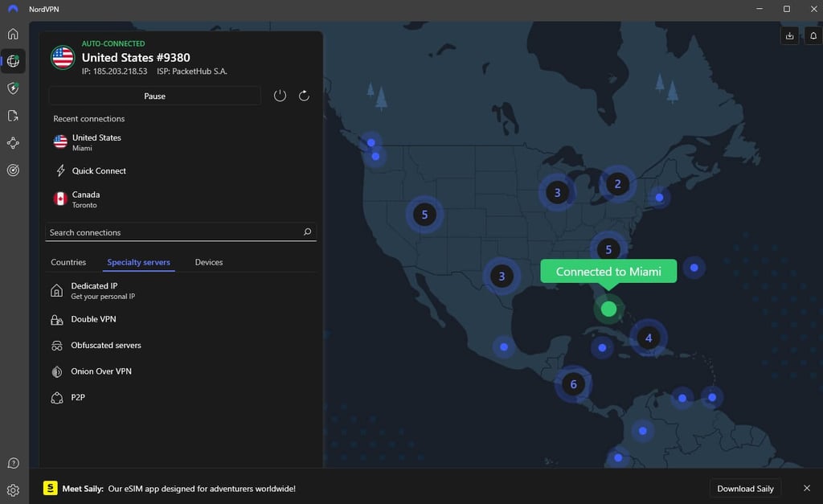Screen dimensions: 823x504
Task: Select Onion Over VPN option
Action: coord(181,371)
